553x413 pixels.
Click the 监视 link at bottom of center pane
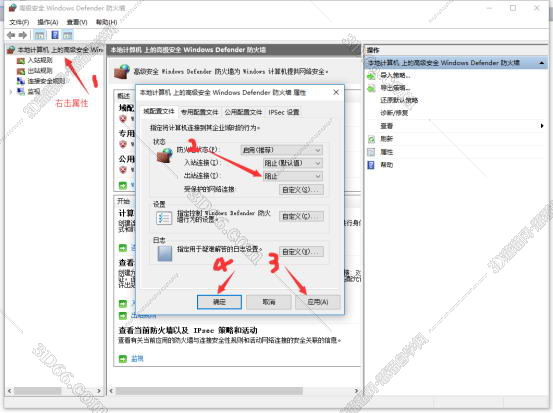point(137,359)
